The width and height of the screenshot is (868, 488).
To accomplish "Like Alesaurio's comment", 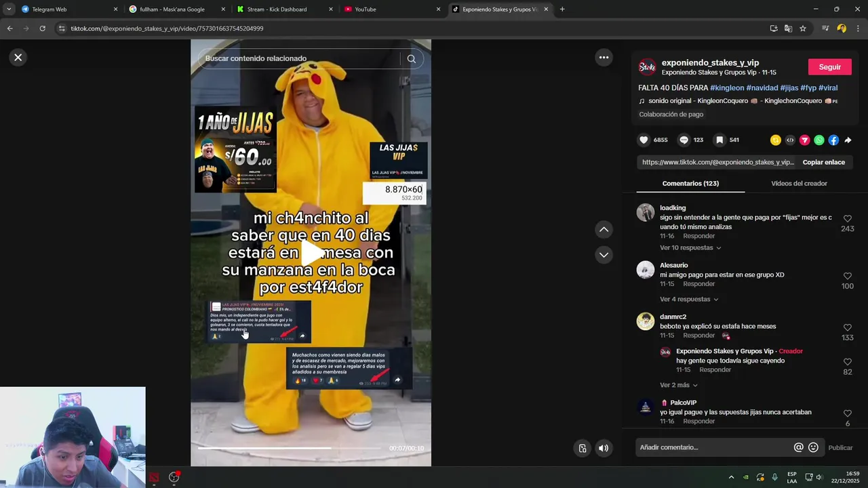I will 848,277.
